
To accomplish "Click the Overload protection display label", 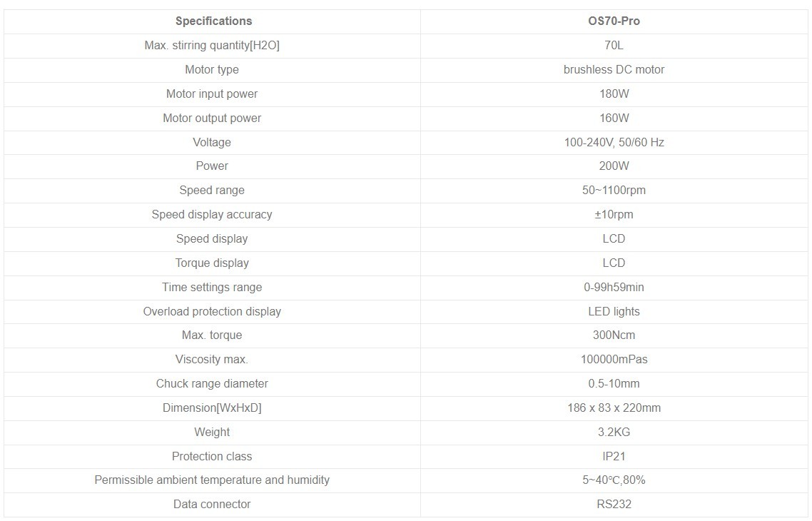I will click(212, 311).
